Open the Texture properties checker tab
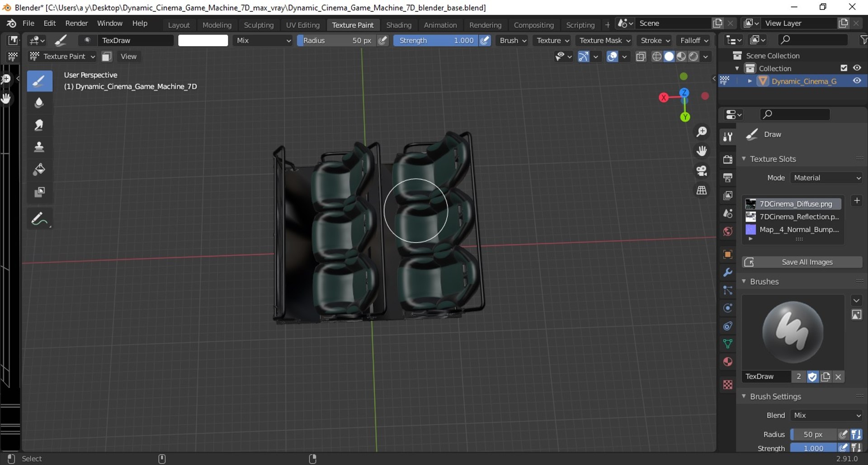Viewport: 868px width, 465px height. tap(727, 384)
